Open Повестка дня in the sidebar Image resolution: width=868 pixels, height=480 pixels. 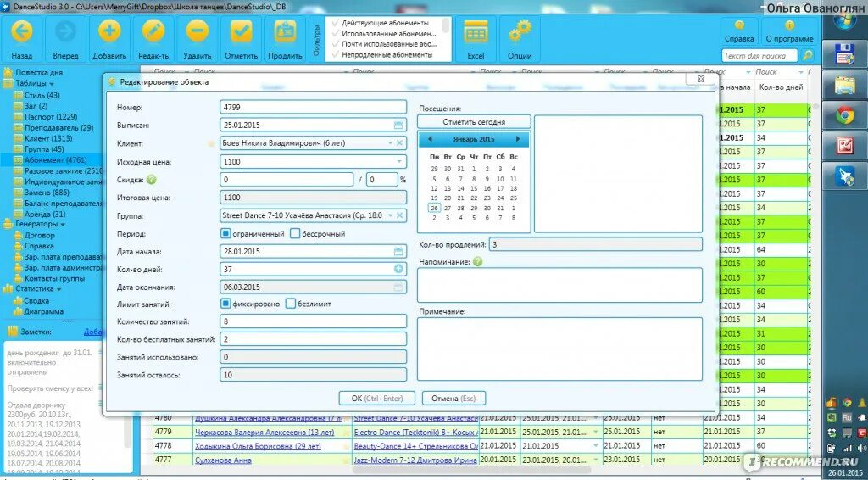coord(39,73)
